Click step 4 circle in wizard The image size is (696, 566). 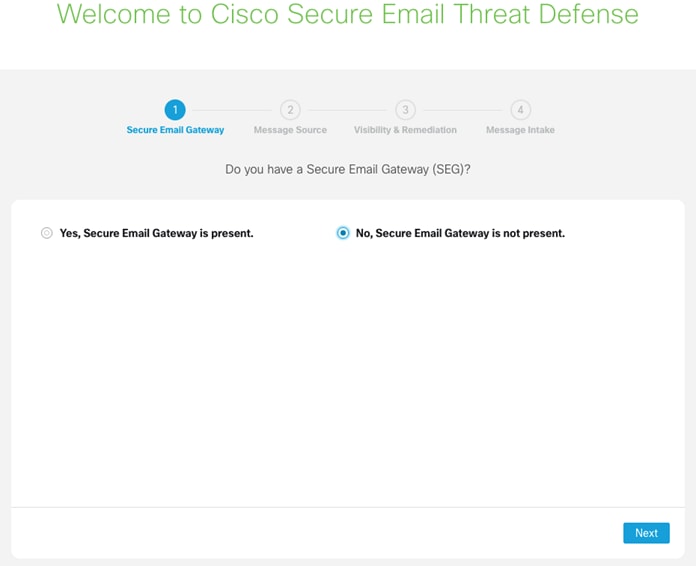coord(520,110)
